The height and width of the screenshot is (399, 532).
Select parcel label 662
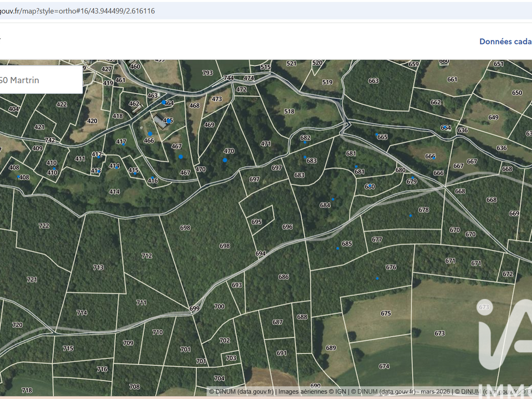click(436, 102)
